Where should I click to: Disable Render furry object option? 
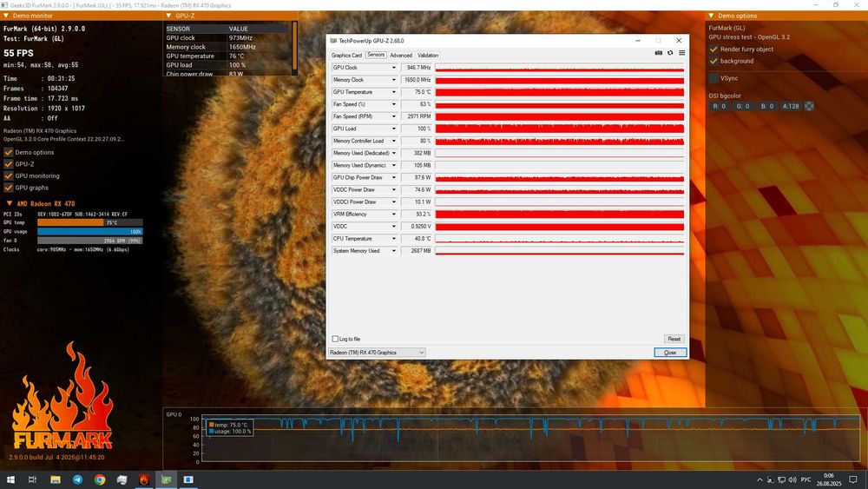pyautogui.click(x=713, y=50)
